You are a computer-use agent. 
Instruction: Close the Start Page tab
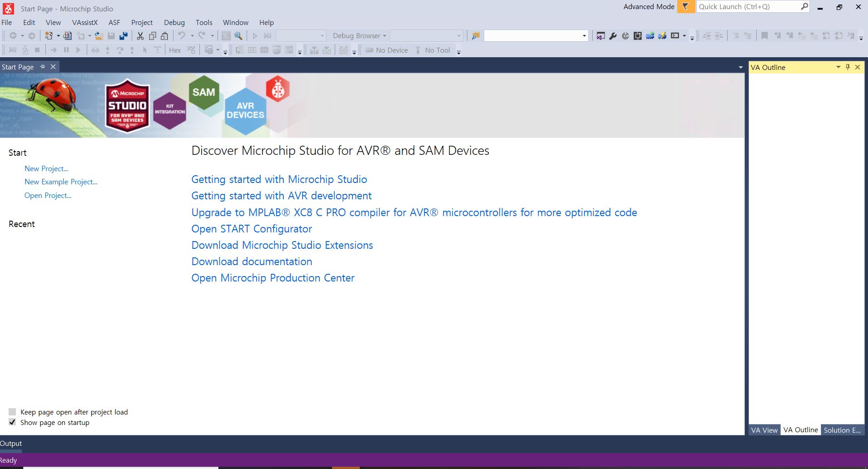[x=53, y=67]
